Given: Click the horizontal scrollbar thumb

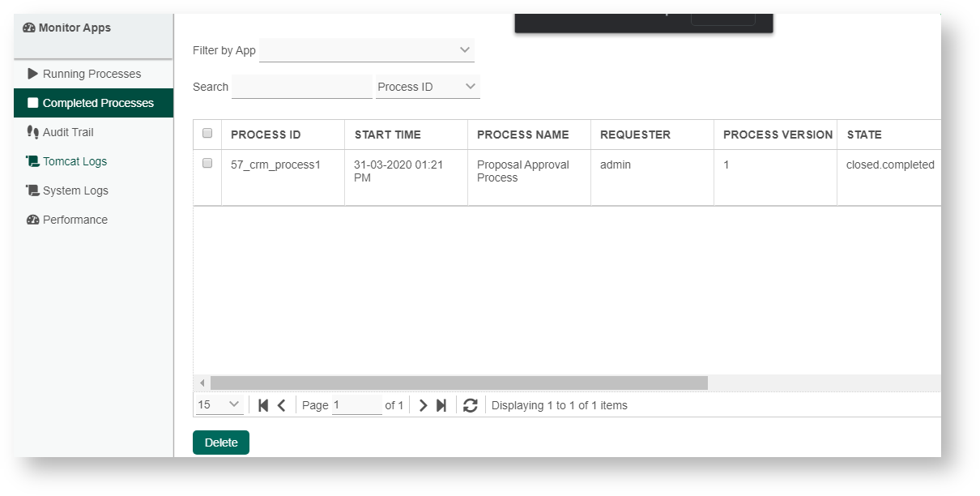Looking at the screenshot, I should [459, 383].
